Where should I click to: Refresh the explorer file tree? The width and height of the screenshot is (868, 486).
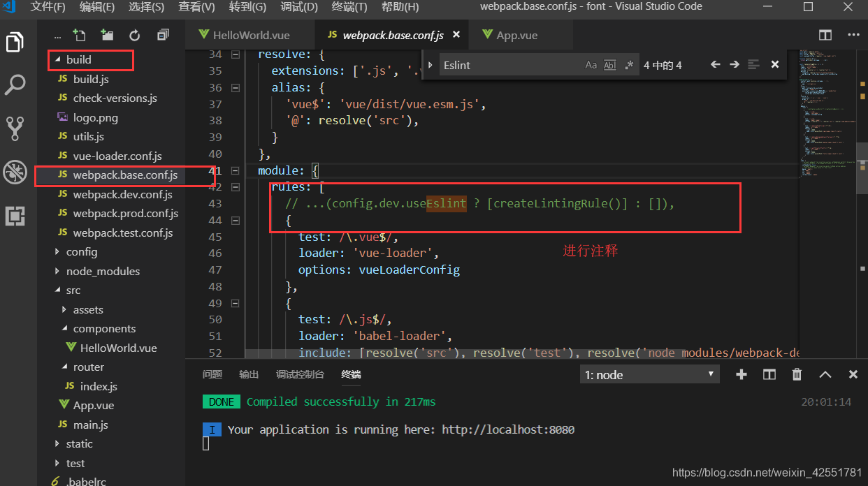(135, 35)
